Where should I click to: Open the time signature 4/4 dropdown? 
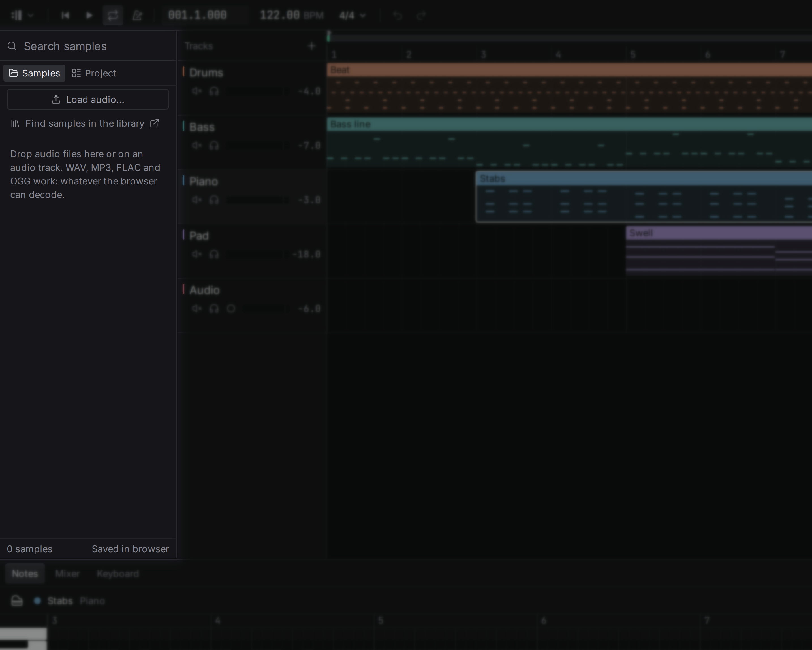pyautogui.click(x=352, y=16)
